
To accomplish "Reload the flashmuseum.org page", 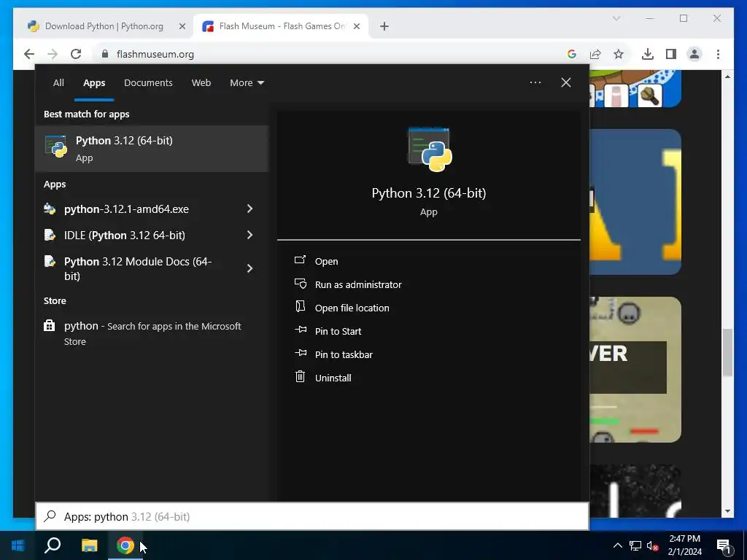I will click(76, 54).
